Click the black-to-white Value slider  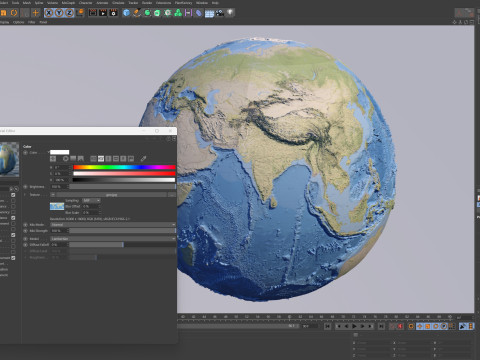[x=124, y=180]
